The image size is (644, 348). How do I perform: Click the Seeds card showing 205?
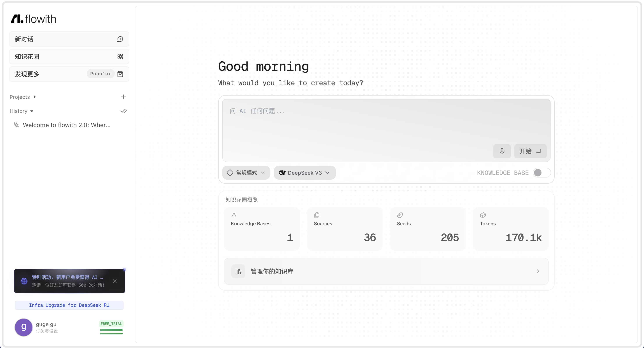428,229
